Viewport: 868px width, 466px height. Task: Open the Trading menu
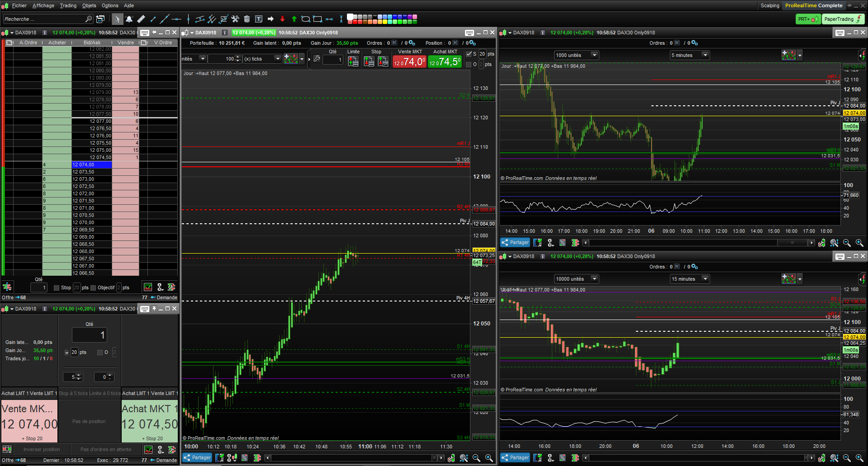(68, 5)
